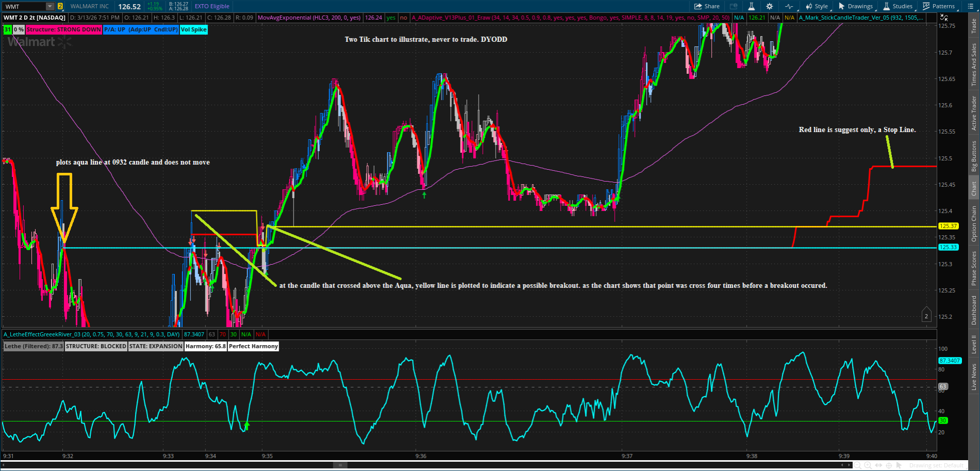Click the yellow clipboard link number 2
Viewport: 980px width, 471px height.
click(60, 7)
